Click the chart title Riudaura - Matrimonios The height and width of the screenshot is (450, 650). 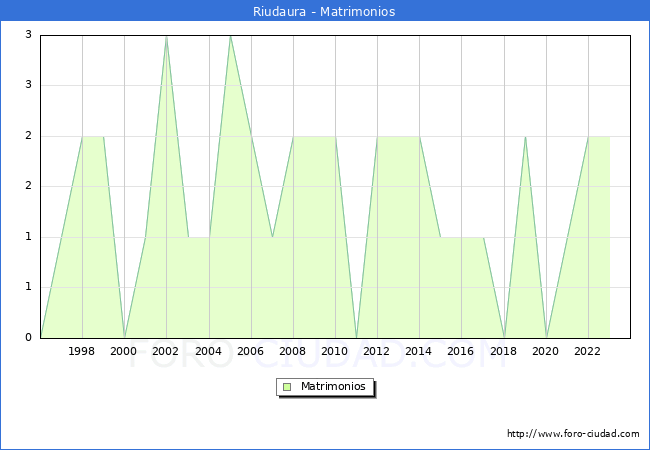point(324,11)
